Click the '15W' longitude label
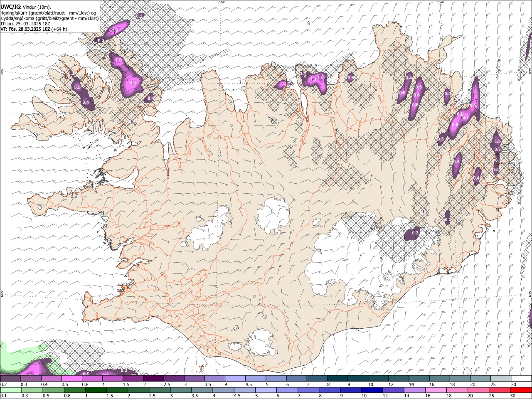 point(440,2)
